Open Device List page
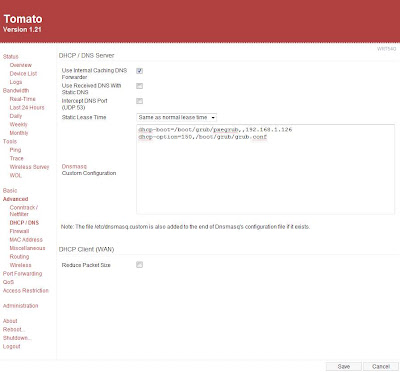Viewport: 400px width, 372px height. (x=23, y=74)
